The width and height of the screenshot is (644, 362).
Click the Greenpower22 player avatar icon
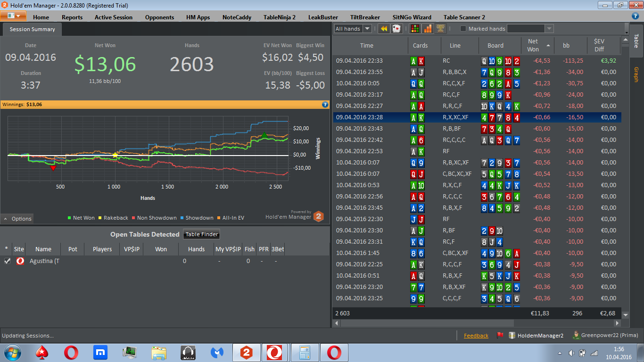(x=576, y=335)
